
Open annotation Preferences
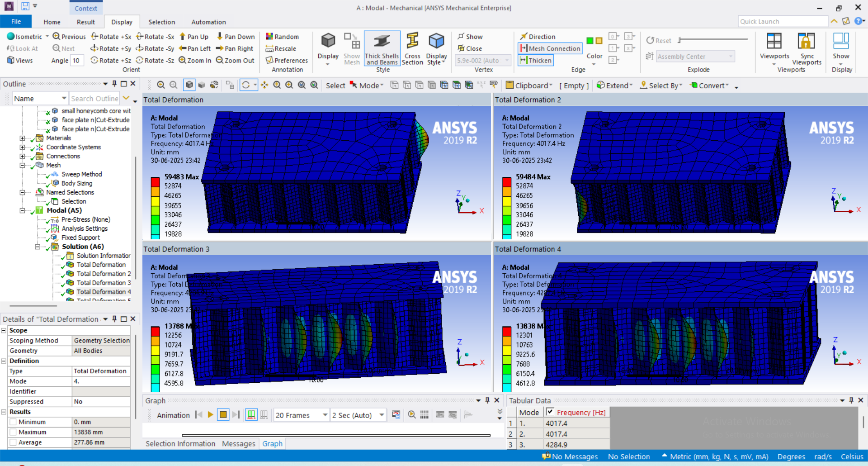[x=287, y=60]
